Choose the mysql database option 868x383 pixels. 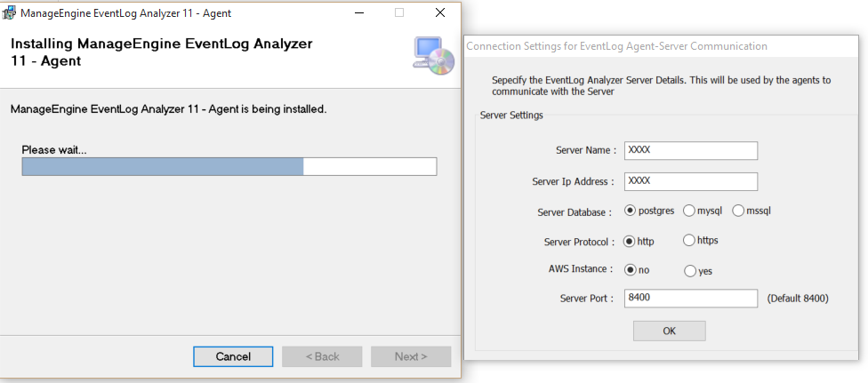tap(688, 211)
